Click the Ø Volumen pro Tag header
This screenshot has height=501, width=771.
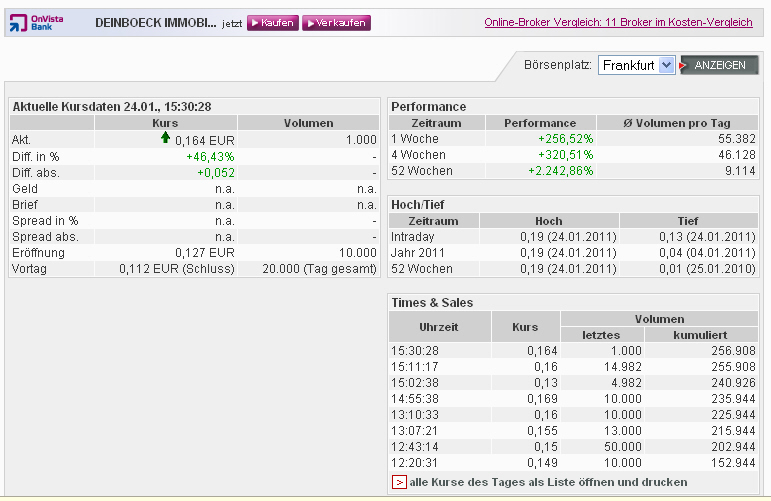pos(676,123)
